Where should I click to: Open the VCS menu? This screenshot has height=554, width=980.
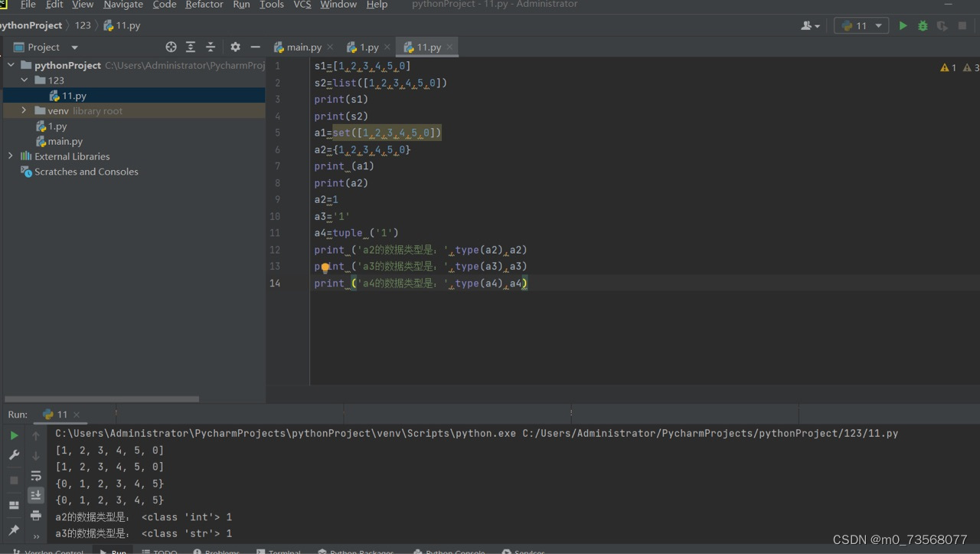point(302,5)
